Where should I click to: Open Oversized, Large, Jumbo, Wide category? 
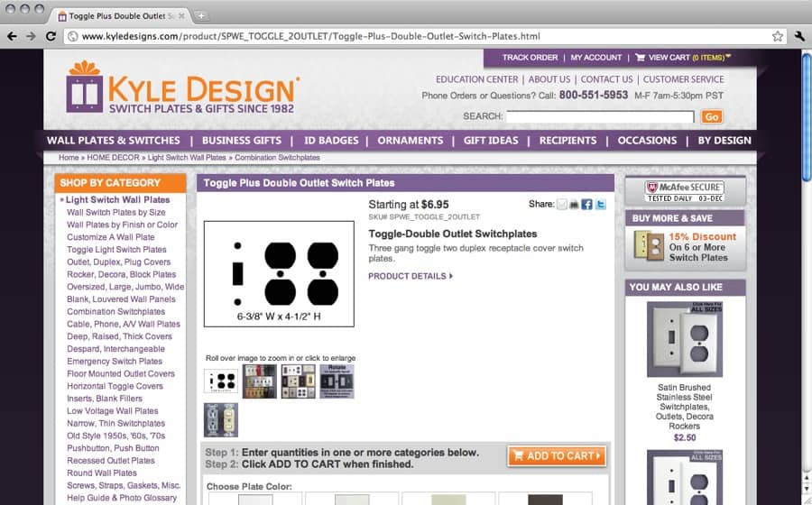tap(125, 287)
